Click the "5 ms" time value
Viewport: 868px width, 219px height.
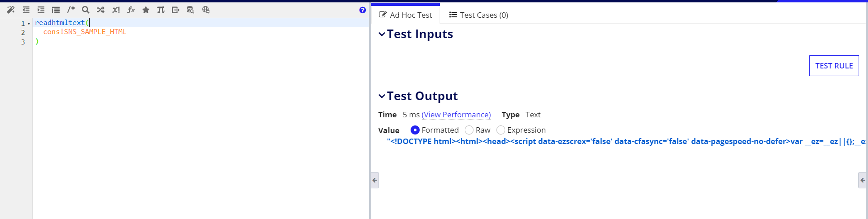click(x=411, y=115)
